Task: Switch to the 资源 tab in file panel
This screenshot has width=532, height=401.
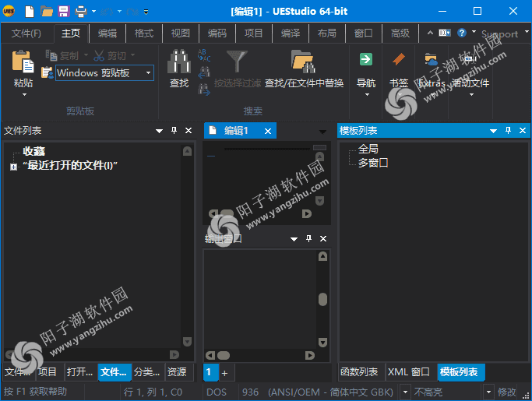Action: click(177, 372)
